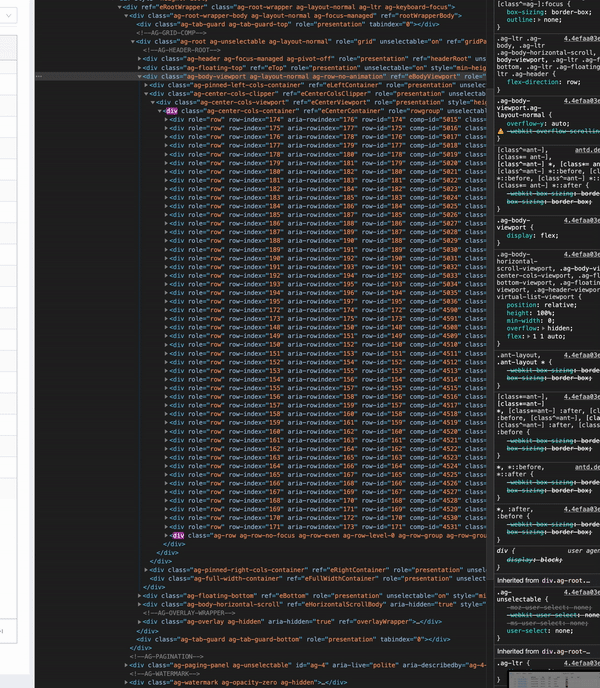Open inherited div.ag-root link above .ag-unselectable
This screenshot has width=600, height=688.
(566, 580)
